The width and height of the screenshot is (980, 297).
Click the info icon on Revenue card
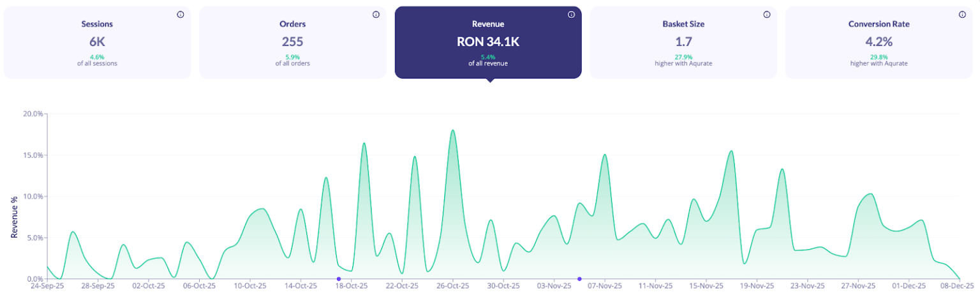(x=571, y=15)
